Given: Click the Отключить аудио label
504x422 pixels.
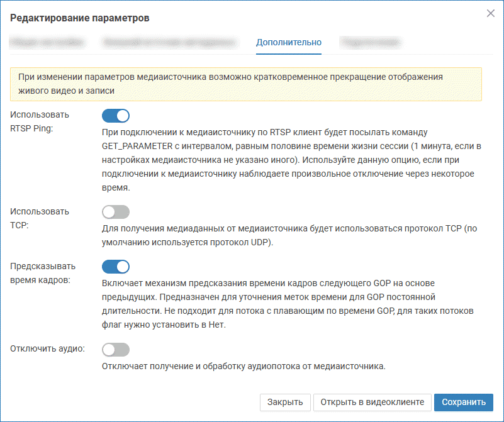Looking at the screenshot, I should pyautogui.click(x=48, y=348).
